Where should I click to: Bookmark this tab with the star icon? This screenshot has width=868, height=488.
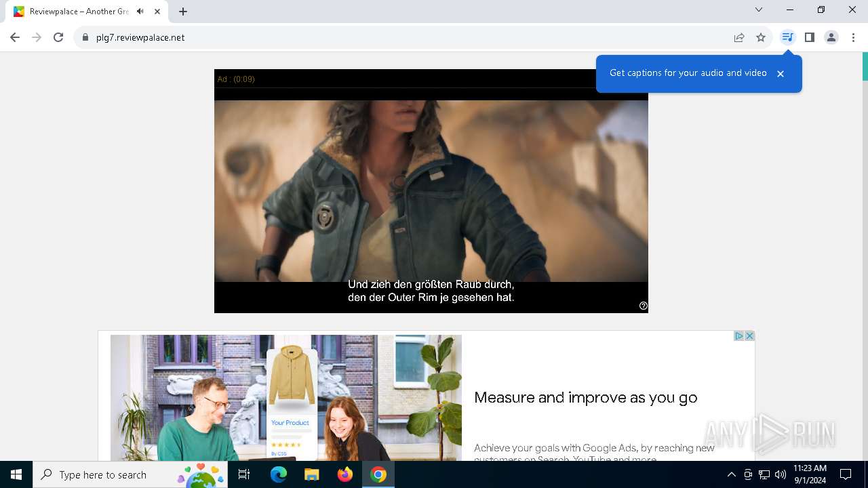coord(761,37)
